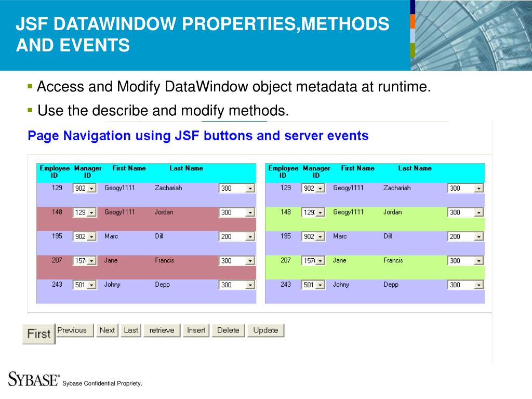This screenshot has height=399, width=532.
Task: Select employee ID 129 in left table
Action: point(57,188)
